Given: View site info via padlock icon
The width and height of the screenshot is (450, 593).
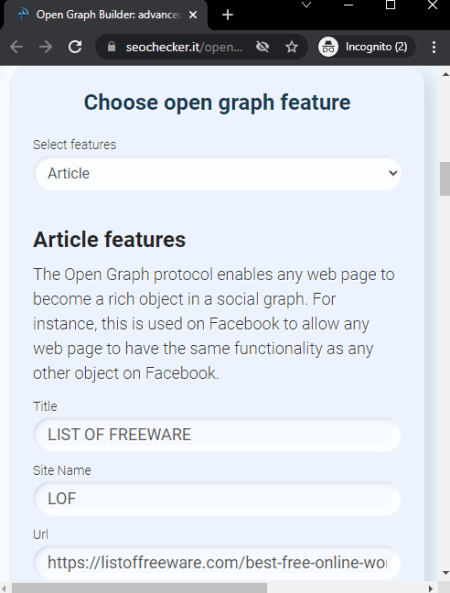Looking at the screenshot, I should [x=111, y=47].
